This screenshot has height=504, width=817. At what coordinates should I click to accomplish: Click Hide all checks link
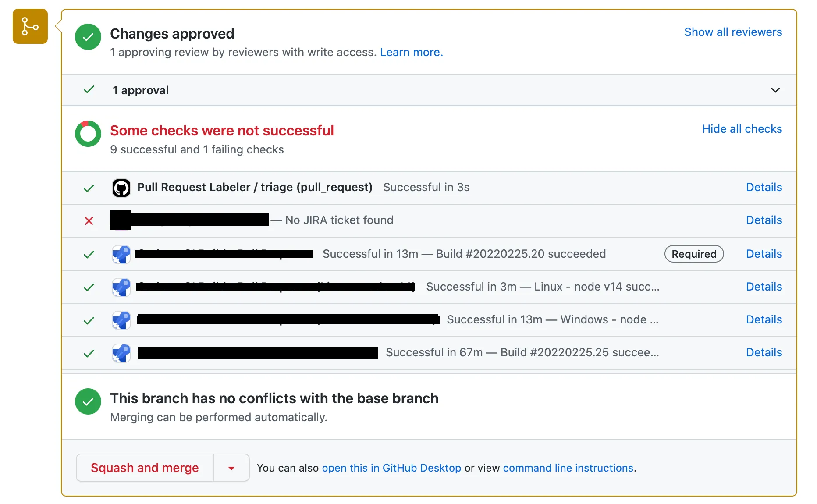coord(742,129)
